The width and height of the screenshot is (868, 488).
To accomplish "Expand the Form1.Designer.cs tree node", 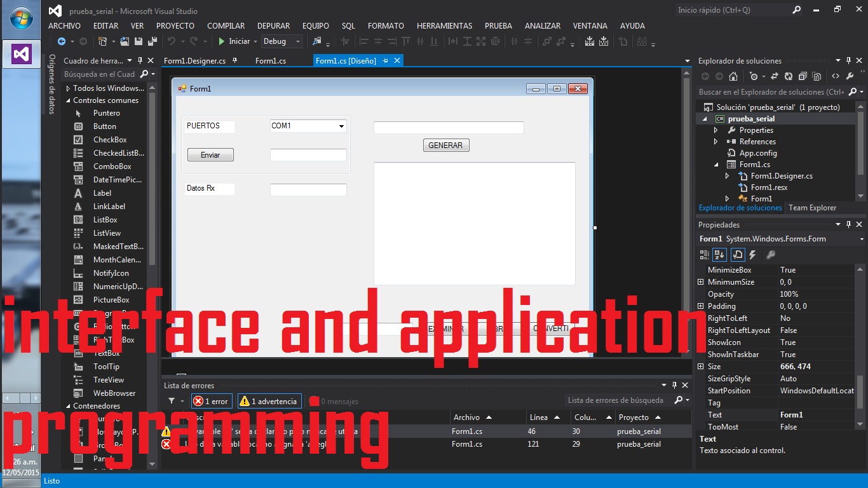I will [728, 176].
